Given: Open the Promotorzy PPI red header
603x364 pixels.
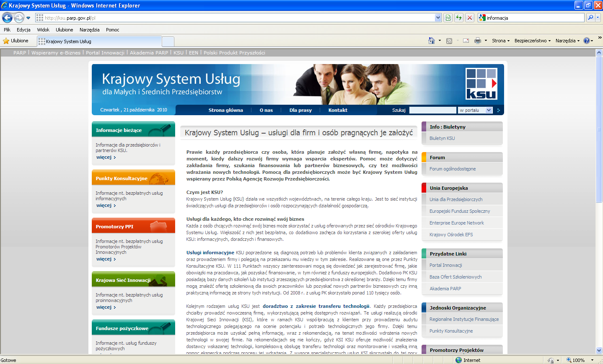Looking at the screenshot, I should pos(133,226).
